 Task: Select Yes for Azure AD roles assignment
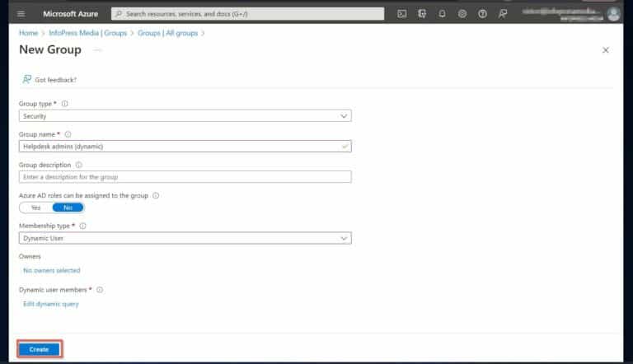tap(36, 208)
